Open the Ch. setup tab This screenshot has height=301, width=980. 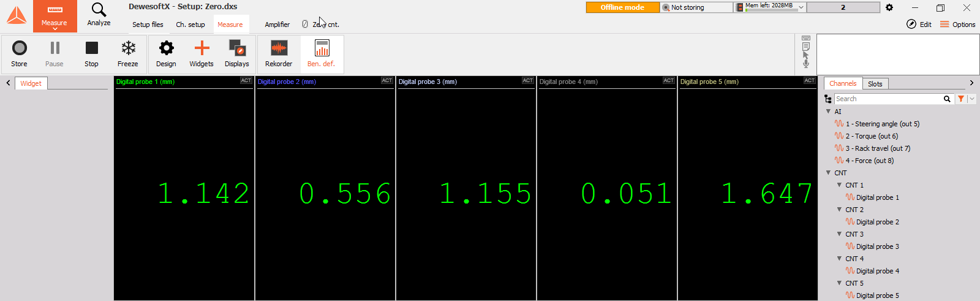click(190, 25)
